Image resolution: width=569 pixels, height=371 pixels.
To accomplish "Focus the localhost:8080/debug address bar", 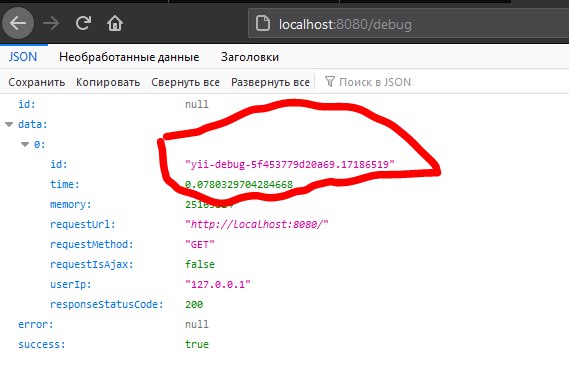I will pyautogui.click(x=408, y=24).
